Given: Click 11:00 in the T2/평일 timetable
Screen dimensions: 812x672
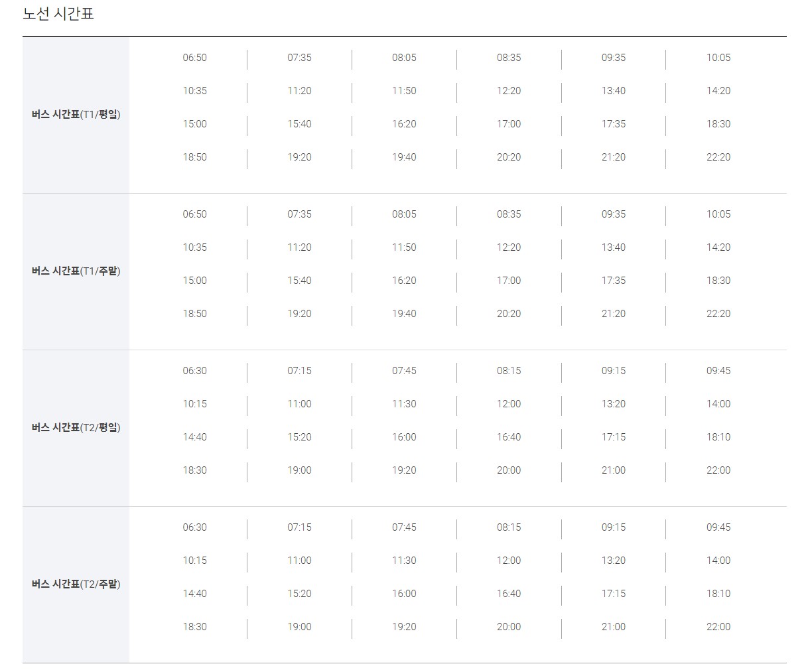Looking at the screenshot, I should pos(299,404).
